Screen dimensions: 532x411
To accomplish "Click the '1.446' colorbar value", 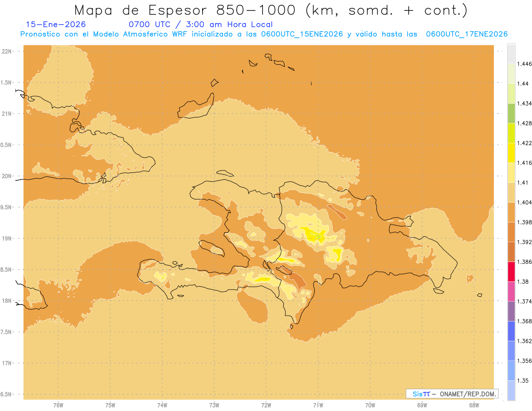I will click(x=524, y=64).
